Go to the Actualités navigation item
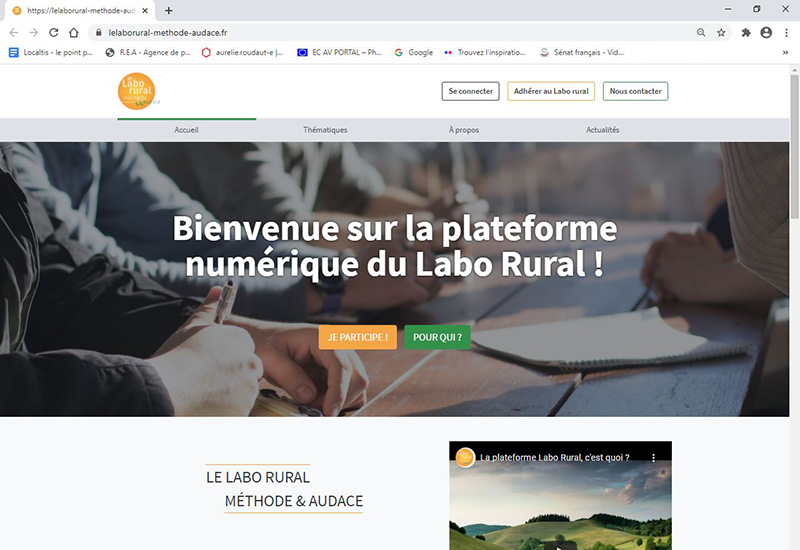Screen dimensions: 800x550 point(603,130)
